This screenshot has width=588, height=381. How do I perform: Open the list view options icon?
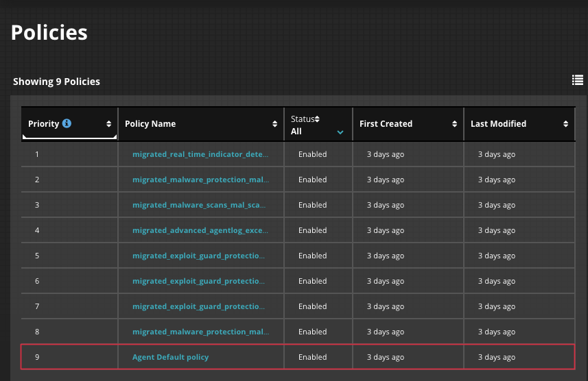578,80
